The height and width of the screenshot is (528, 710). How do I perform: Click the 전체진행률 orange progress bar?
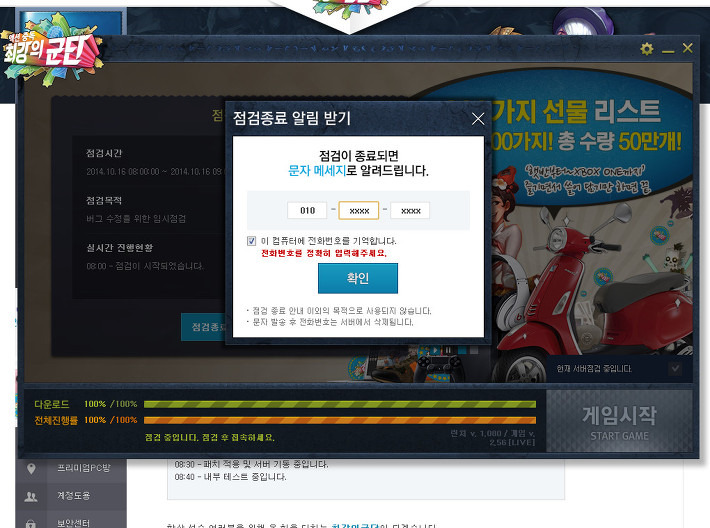coord(340,420)
